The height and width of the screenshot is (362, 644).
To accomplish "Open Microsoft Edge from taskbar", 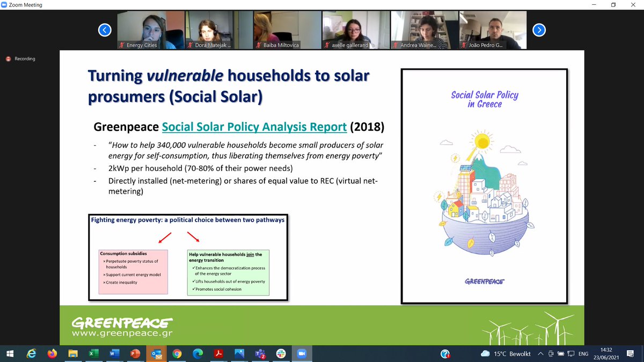I will coord(197,354).
